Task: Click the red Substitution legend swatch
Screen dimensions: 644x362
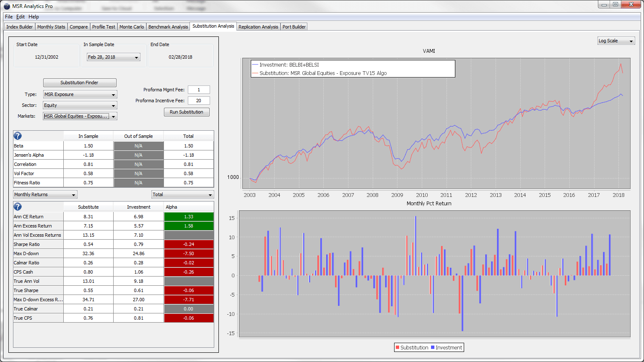Action: pos(397,348)
